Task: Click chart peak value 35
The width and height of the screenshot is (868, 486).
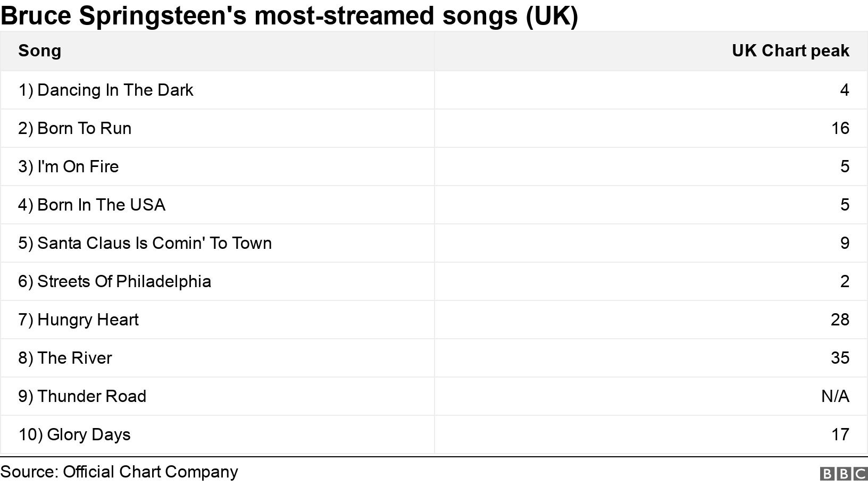Action: pos(840,358)
